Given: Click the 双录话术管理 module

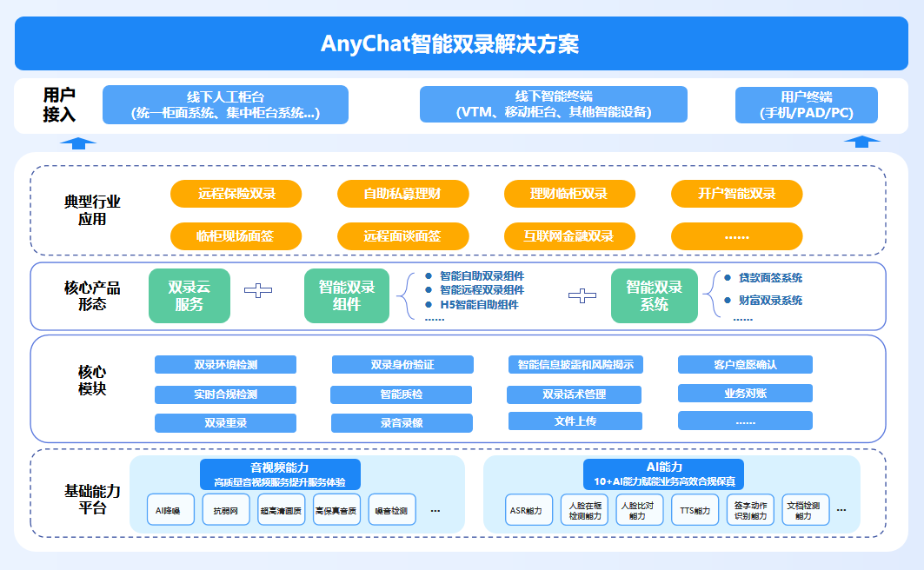Looking at the screenshot, I should (x=574, y=394).
